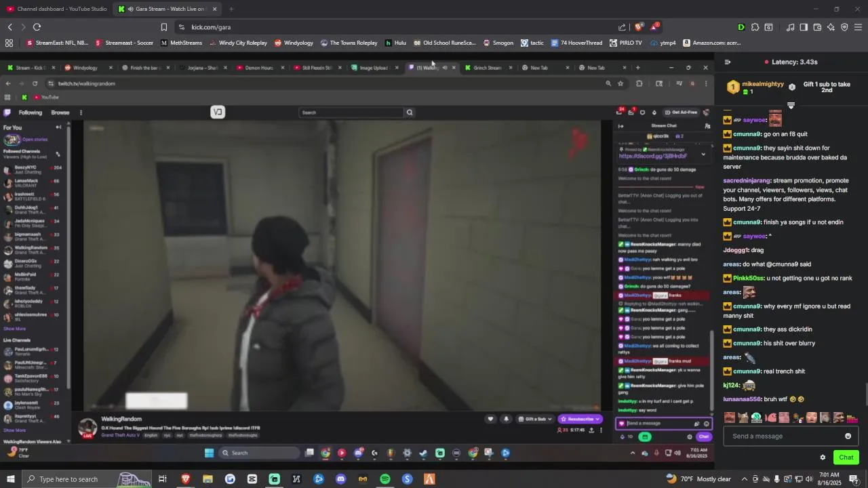868x488 pixels.
Task: Open the media control music note icon
Action: 790,27
